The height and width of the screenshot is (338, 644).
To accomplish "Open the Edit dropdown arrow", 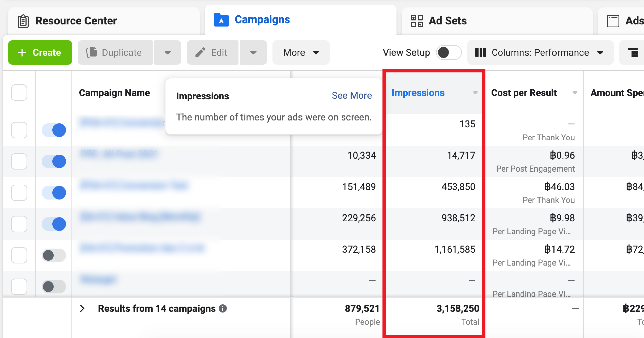I will coord(253,53).
